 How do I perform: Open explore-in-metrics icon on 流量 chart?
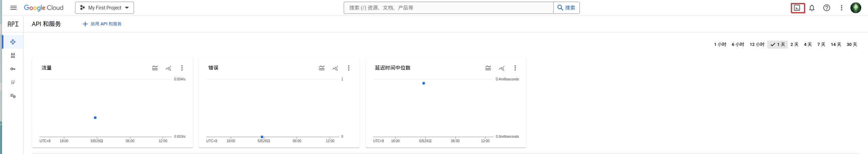point(168,68)
